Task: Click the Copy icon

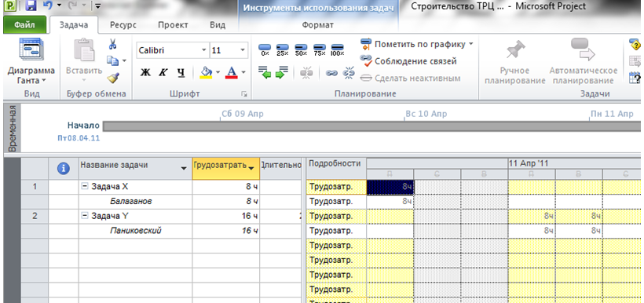Action: (x=112, y=60)
